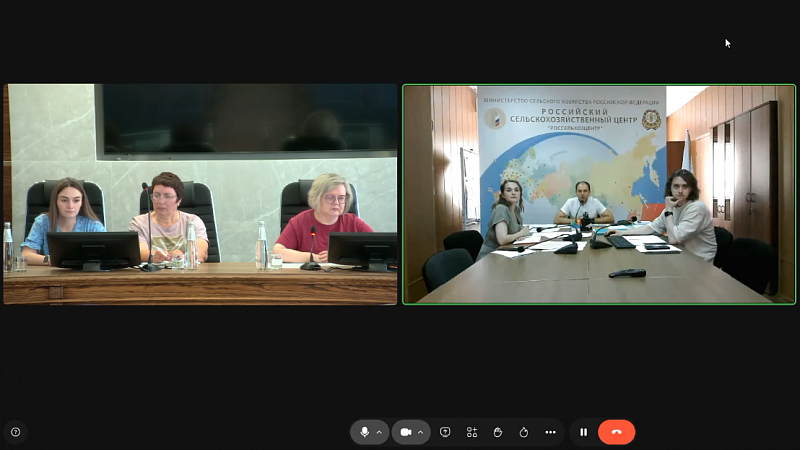Image resolution: width=800 pixels, height=450 pixels.
Task: Pause the call with pause icon
Action: 584,432
